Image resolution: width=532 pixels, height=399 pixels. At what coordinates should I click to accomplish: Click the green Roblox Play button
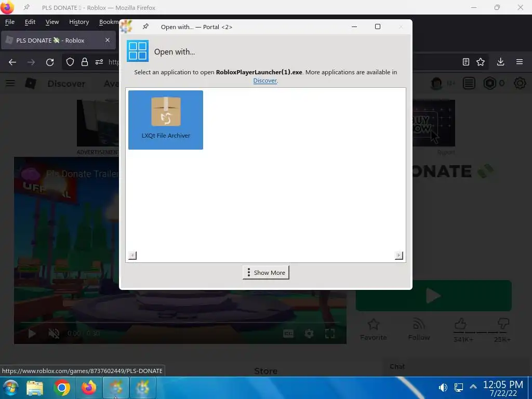(x=434, y=296)
